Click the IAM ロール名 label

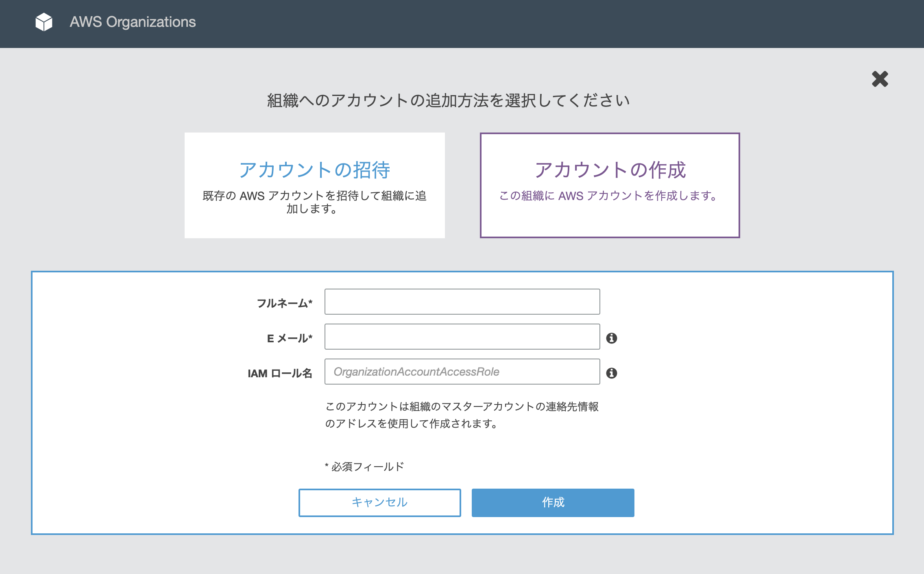point(280,373)
